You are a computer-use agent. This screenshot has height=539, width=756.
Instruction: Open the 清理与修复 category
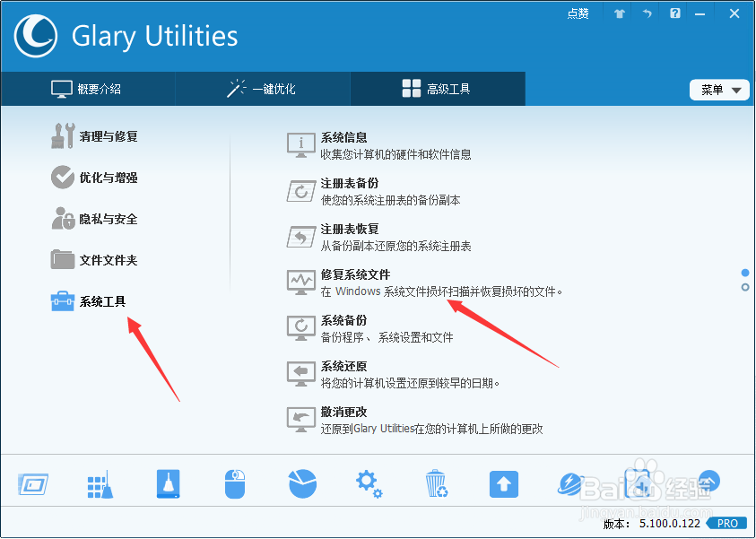[x=94, y=136]
